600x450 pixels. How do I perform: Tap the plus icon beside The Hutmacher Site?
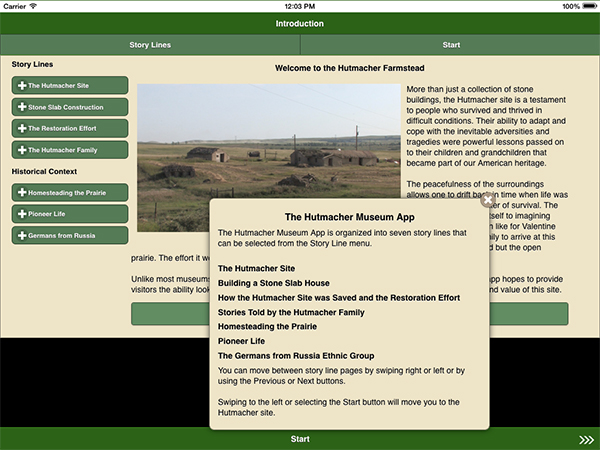[x=22, y=86]
